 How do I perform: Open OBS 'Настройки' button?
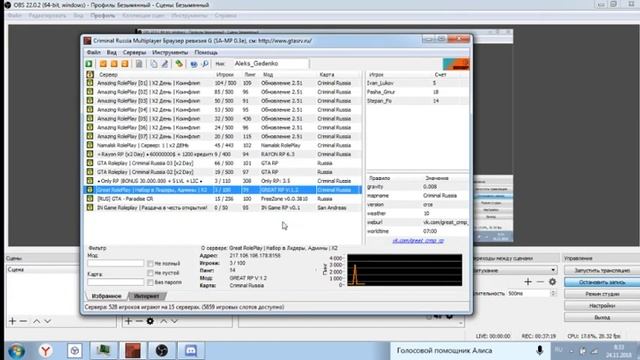point(602,306)
